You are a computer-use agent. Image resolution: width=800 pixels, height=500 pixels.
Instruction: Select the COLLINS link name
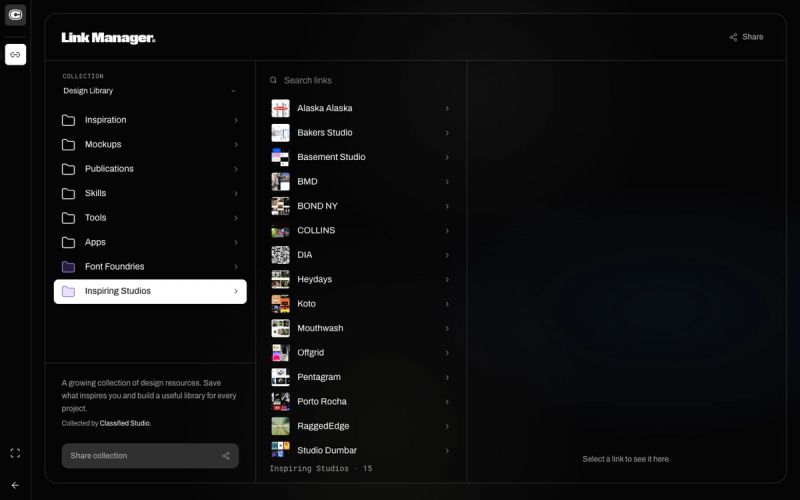316,231
